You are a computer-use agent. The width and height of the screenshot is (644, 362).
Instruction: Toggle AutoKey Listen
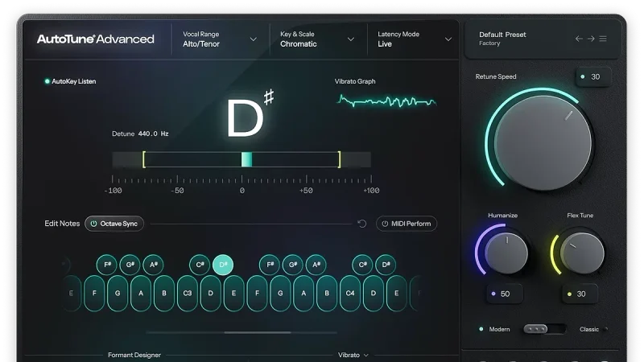point(70,81)
